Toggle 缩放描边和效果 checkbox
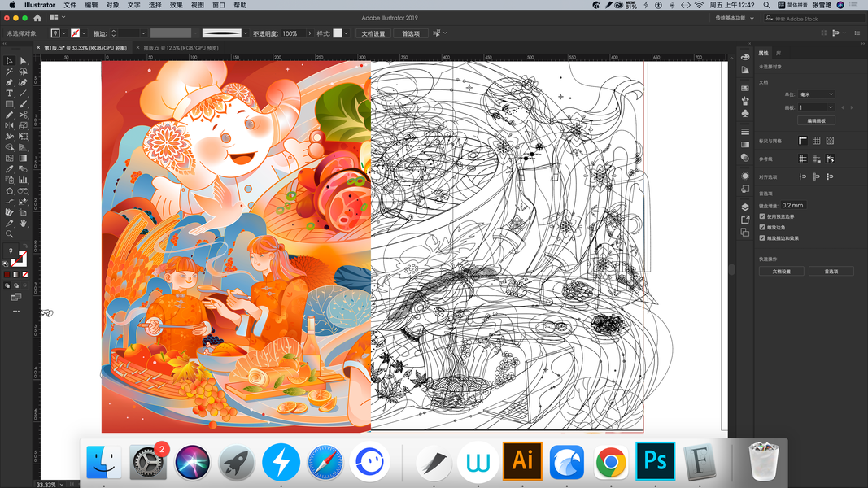Image resolution: width=868 pixels, height=488 pixels. (761, 238)
